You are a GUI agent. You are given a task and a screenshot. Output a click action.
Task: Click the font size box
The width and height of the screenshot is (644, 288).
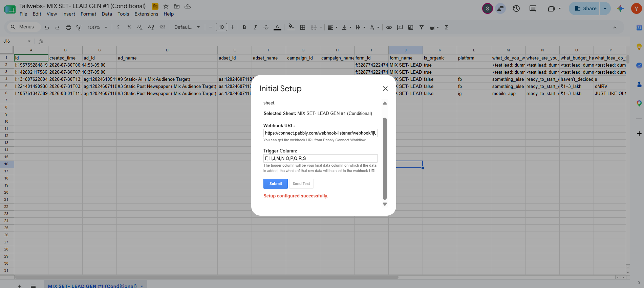coord(221,27)
